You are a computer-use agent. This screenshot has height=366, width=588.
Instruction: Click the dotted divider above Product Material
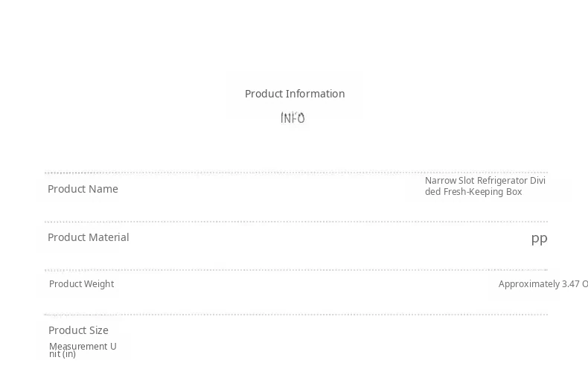pos(295,222)
